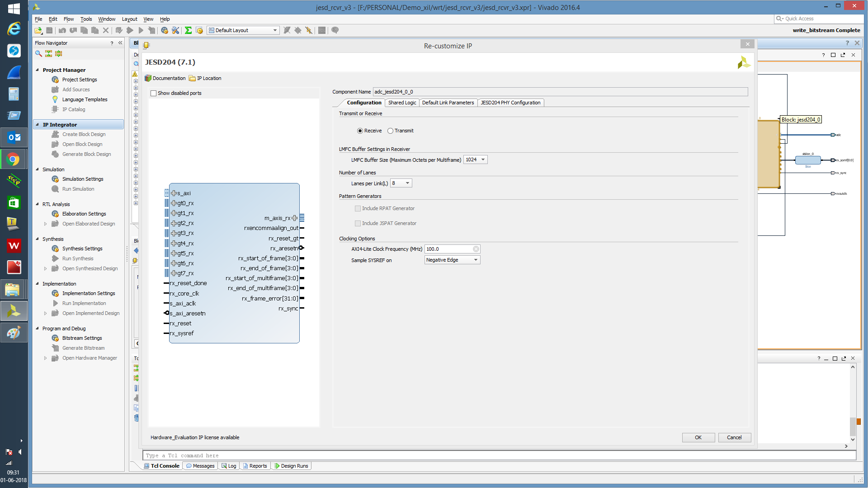Select the Receive radio button

click(x=360, y=131)
